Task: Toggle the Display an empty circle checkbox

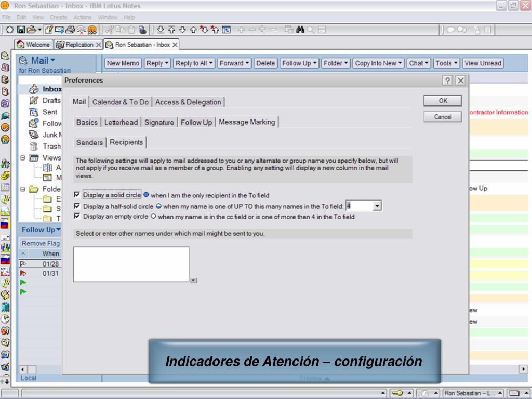Action: 77,216
